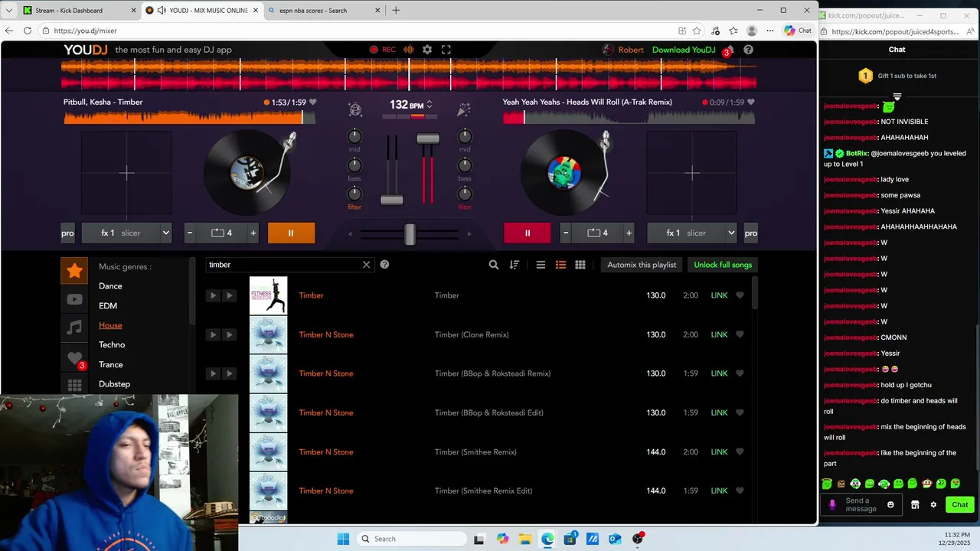The image size is (980, 551).
Task: Open Windows Start menu
Action: tap(342, 539)
